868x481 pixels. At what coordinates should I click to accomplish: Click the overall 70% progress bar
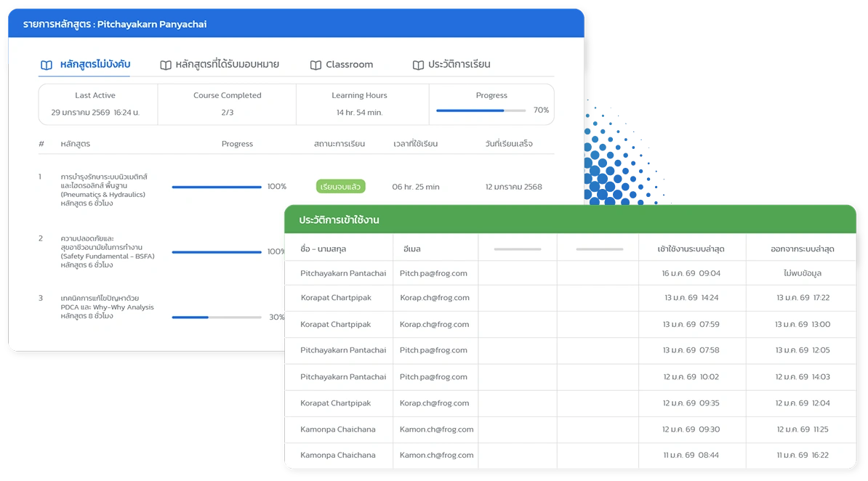tap(481, 110)
